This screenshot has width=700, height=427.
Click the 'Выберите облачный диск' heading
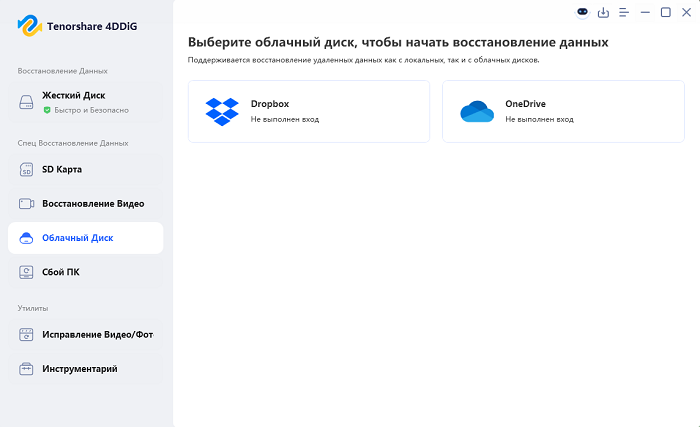[398, 42]
